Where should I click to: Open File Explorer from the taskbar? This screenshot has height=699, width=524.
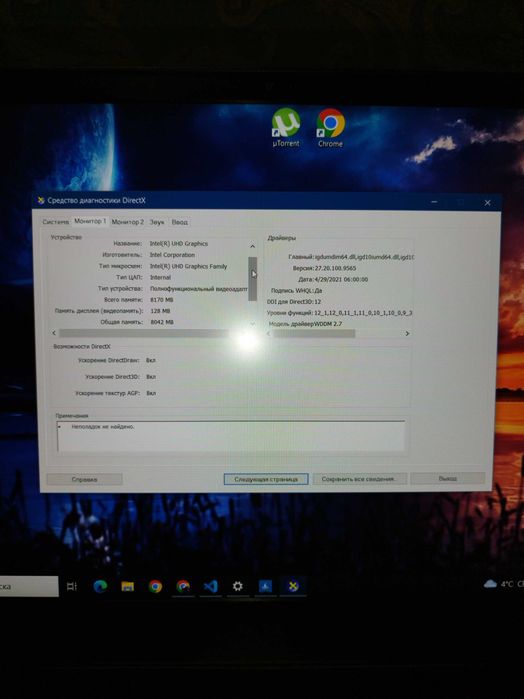pyautogui.click(x=128, y=586)
